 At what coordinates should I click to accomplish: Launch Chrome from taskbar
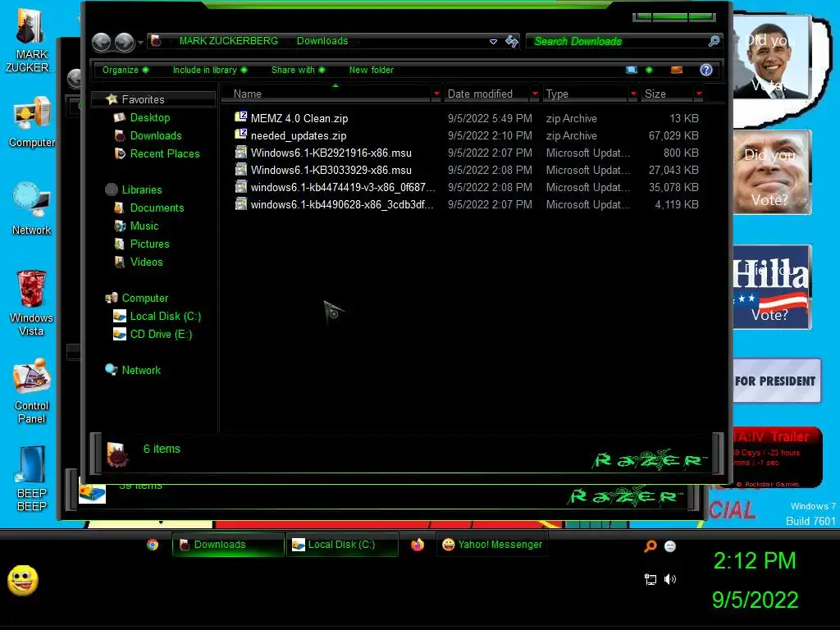pos(153,545)
